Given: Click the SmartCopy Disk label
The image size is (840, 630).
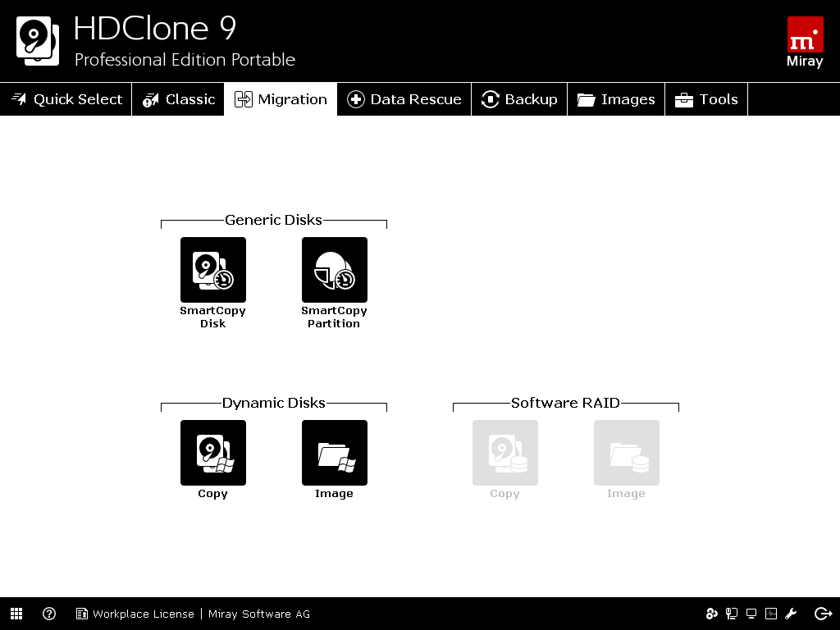Looking at the screenshot, I should point(212,317).
